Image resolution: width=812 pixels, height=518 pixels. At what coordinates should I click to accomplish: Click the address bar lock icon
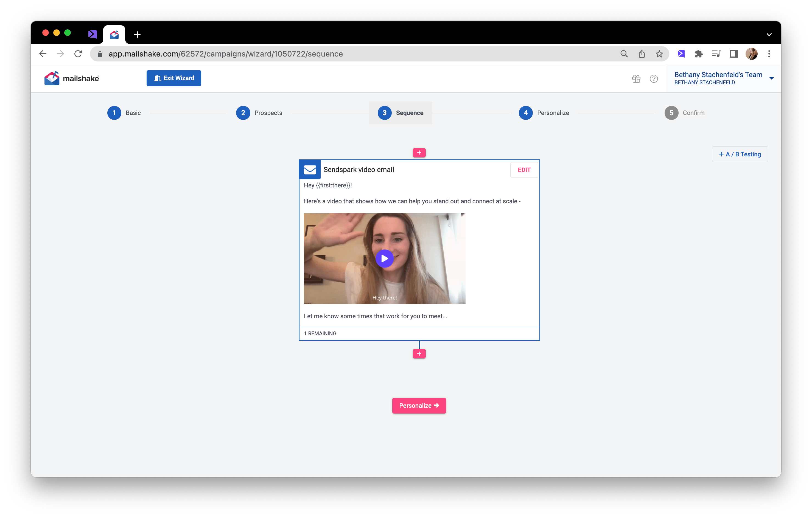(100, 54)
